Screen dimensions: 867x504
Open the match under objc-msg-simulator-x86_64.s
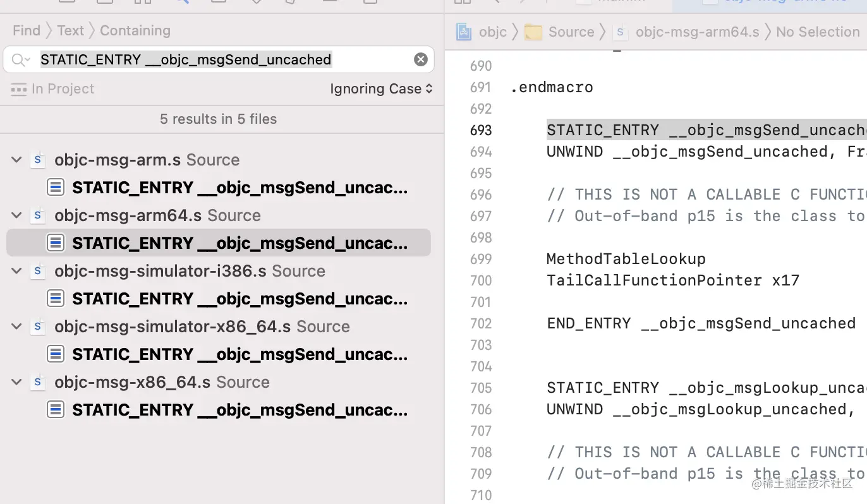(219, 354)
